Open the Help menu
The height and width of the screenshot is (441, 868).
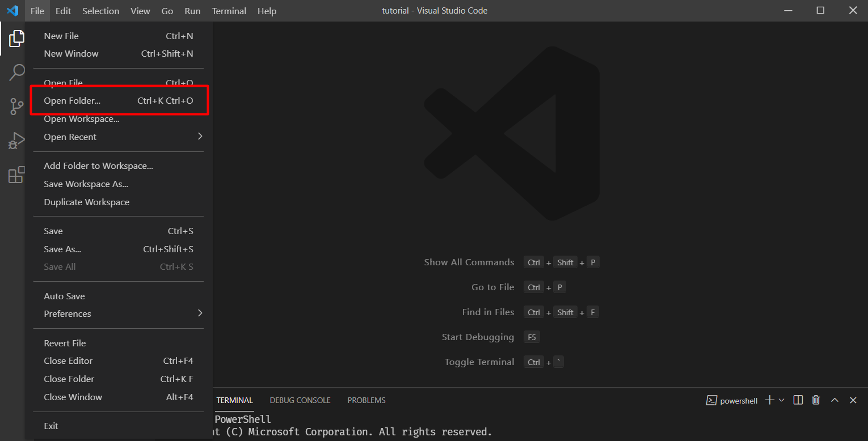coord(267,11)
